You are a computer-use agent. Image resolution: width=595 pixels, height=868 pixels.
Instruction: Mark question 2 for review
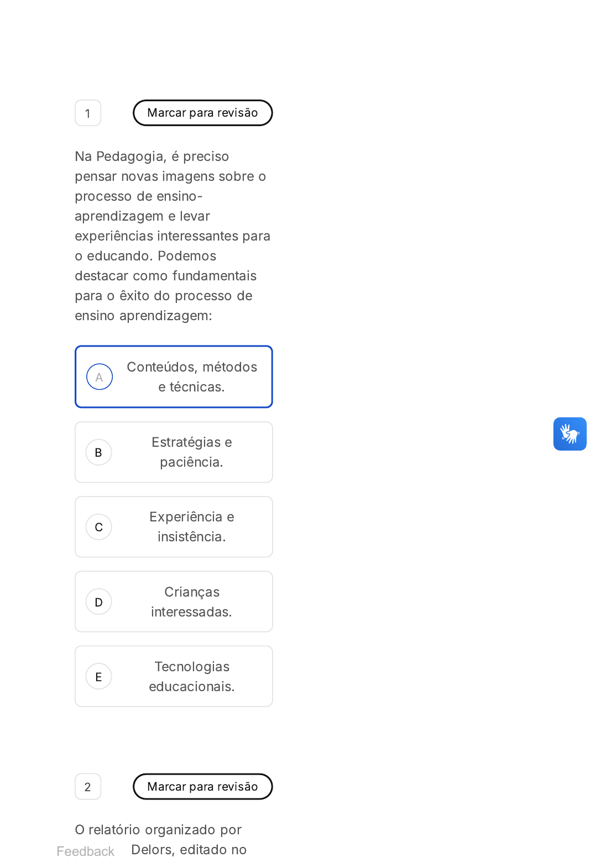point(202,786)
